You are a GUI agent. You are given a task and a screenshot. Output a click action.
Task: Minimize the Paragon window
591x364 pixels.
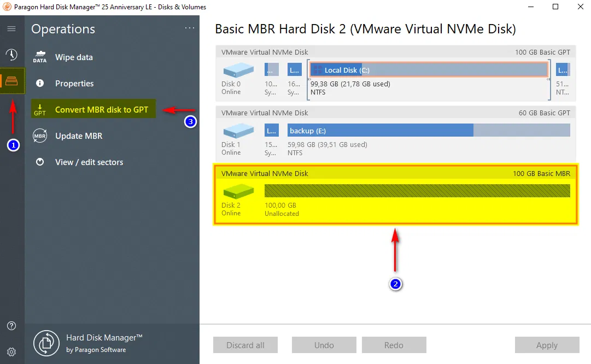[x=531, y=7]
